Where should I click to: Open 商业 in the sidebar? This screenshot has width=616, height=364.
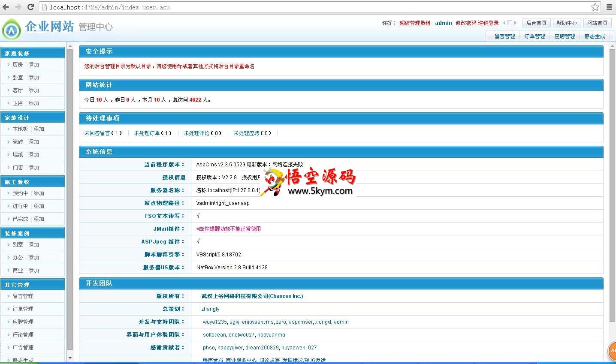pos(18,271)
